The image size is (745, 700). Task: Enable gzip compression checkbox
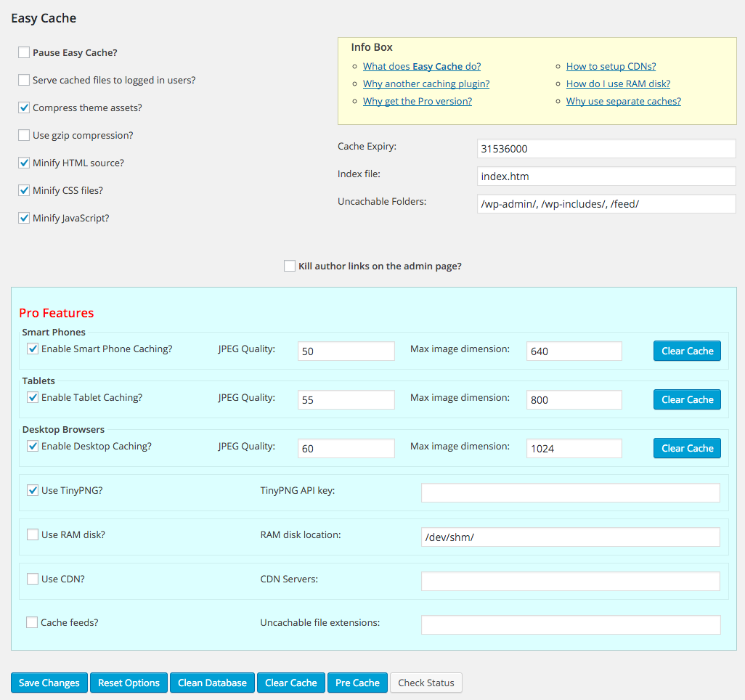coord(24,135)
